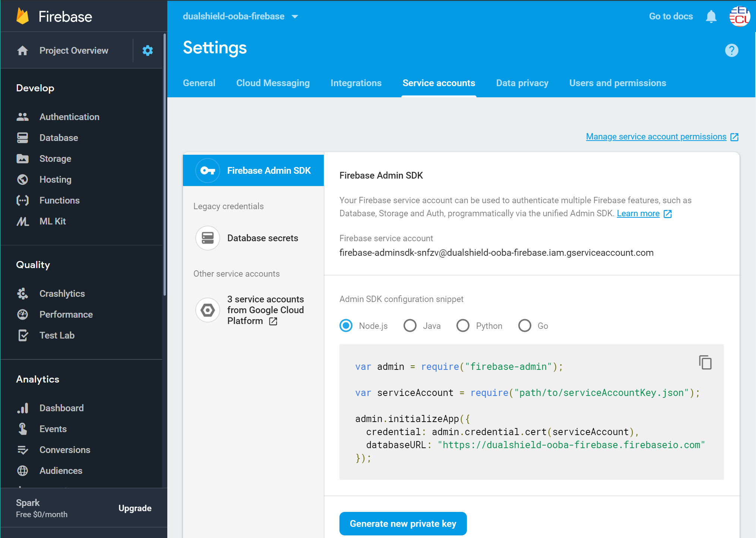This screenshot has height=538, width=756.
Task: Switch to the Users and permissions tab
Action: 617,83
